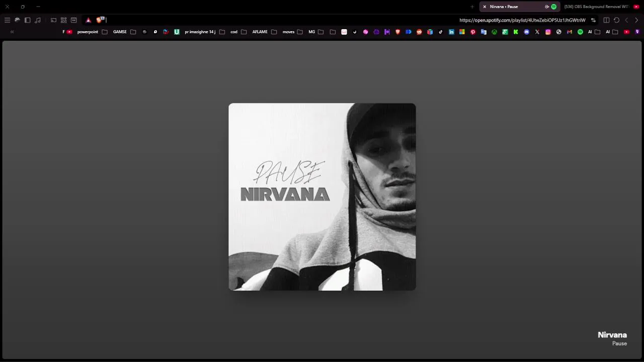Open the Pinterest bookmark icon

tap(473, 32)
